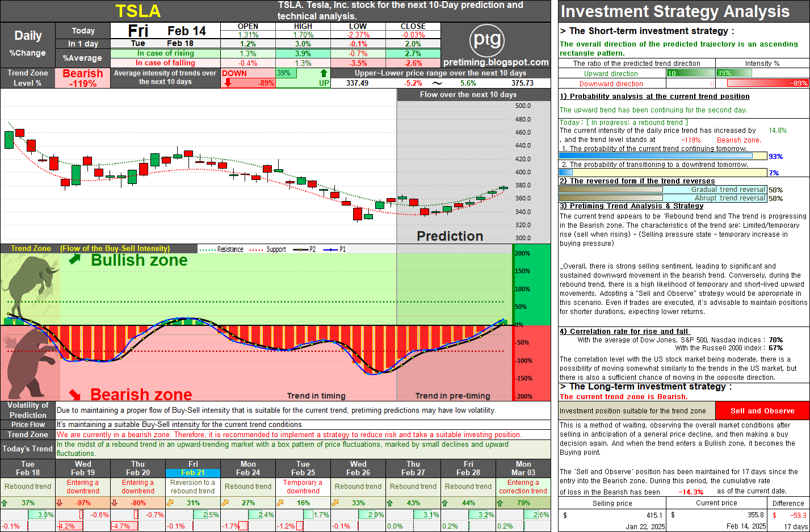Image resolution: width=810 pixels, height=532 pixels.
Task: Click the Reversion to a rebound trend cell
Action: (x=193, y=487)
